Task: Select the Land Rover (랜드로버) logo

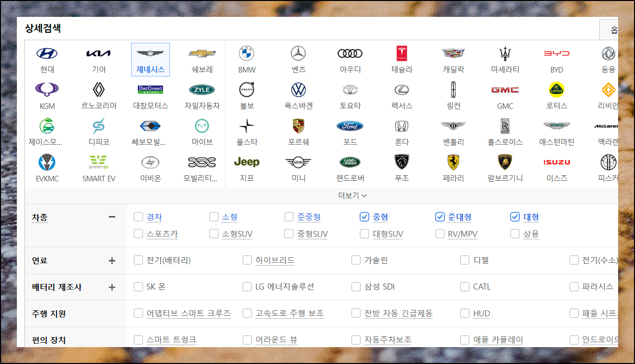Action: tap(350, 162)
